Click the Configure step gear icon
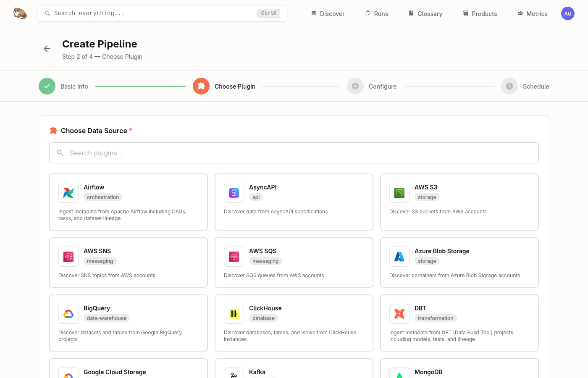 (x=355, y=86)
